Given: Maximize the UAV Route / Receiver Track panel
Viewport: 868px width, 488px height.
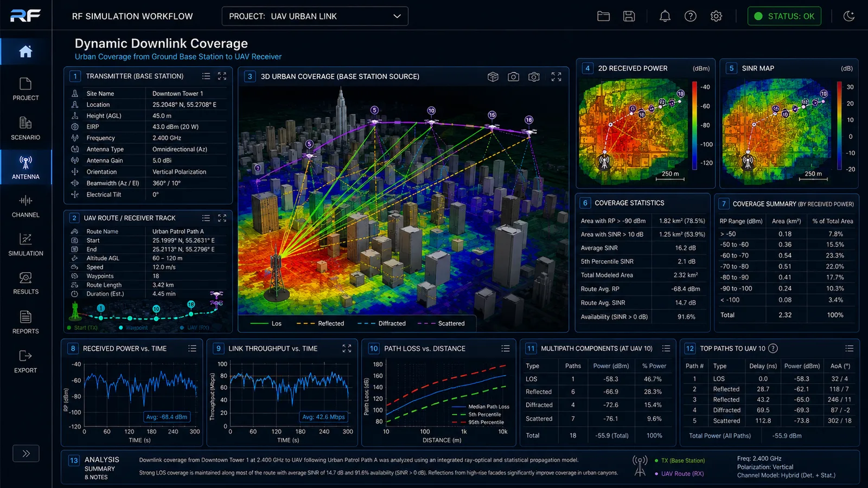Looking at the screenshot, I should point(222,218).
